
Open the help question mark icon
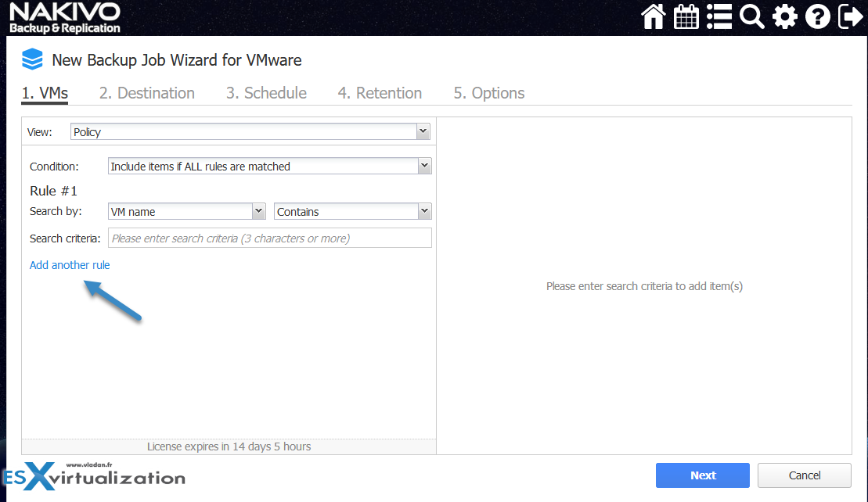(818, 16)
